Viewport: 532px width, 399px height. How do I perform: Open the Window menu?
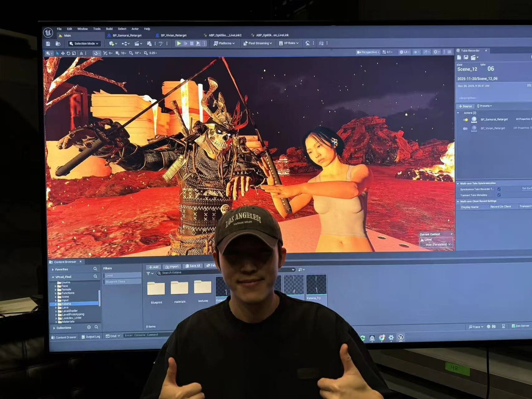(x=83, y=29)
